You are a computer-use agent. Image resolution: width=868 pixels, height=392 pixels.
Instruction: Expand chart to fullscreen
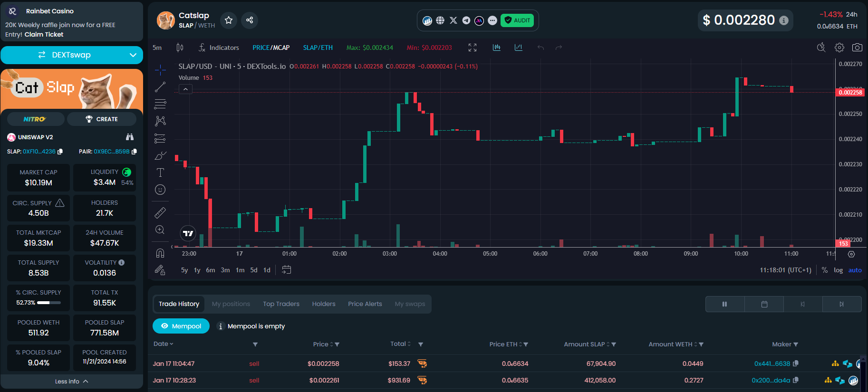click(473, 48)
